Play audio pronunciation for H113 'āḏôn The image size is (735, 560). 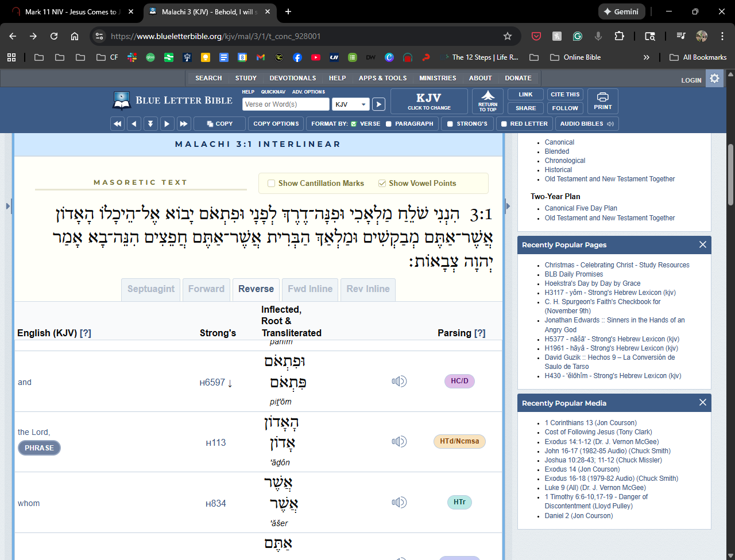coord(399,441)
